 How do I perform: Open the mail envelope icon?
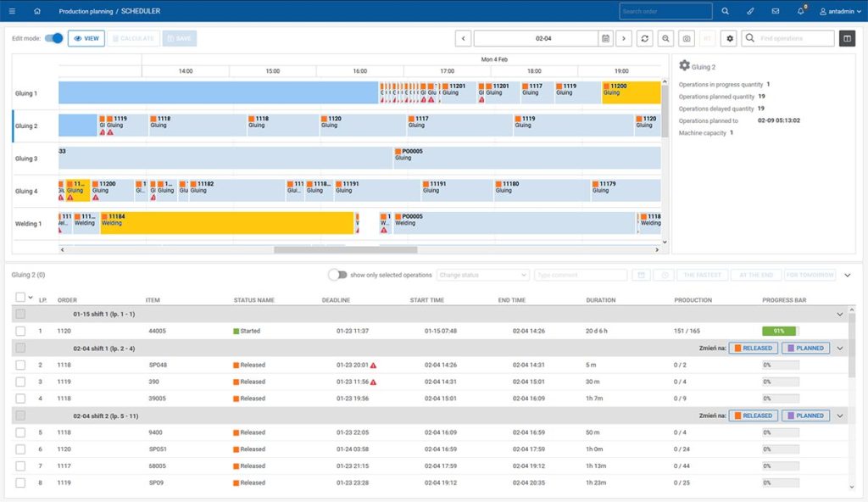tap(776, 11)
